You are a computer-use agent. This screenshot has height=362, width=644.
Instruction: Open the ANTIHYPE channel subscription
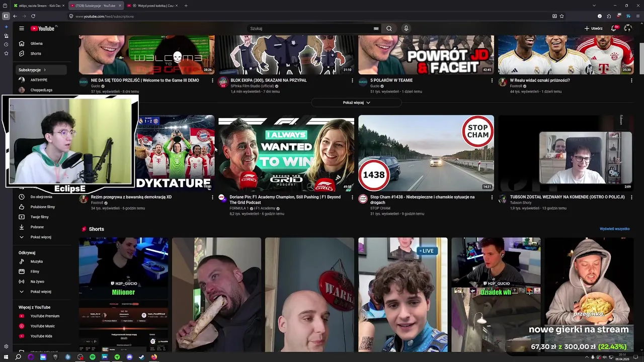pyautogui.click(x=39, y=80)
